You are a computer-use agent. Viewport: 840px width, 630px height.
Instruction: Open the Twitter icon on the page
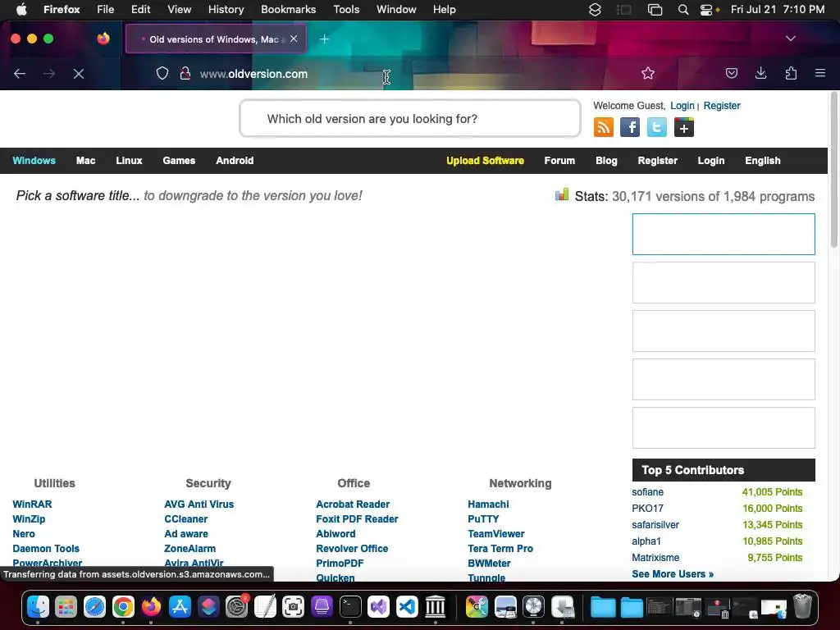(657, 127)
